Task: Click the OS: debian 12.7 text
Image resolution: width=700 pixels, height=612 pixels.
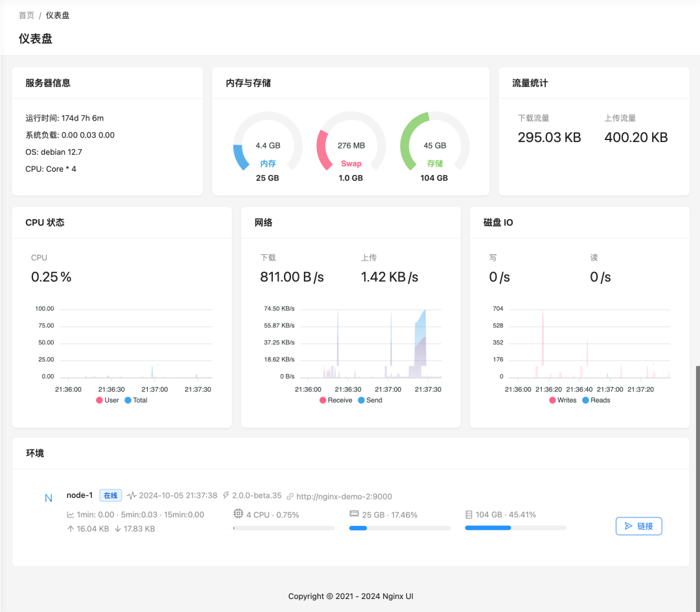Action: [54, 152]
